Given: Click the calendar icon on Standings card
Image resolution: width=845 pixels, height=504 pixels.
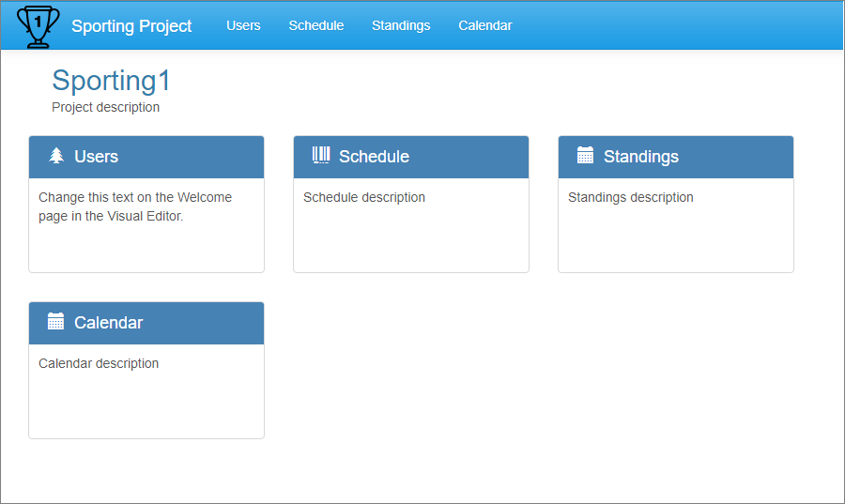Looking at the screenshot, I should coord(585,156).
